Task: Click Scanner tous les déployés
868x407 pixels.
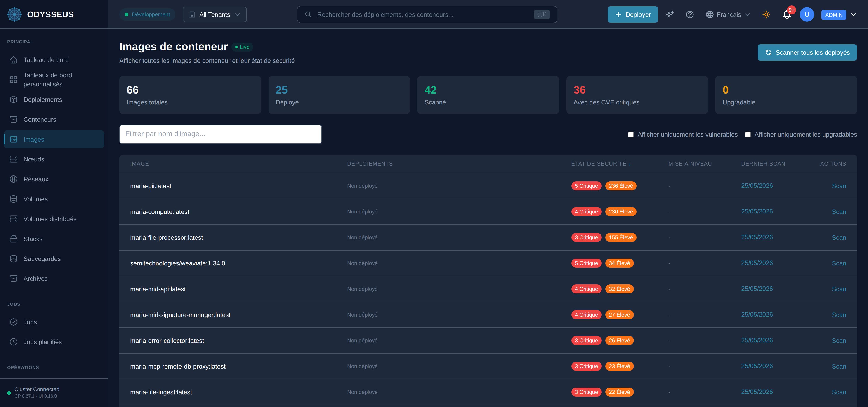Action: click(x=807, y=52)
